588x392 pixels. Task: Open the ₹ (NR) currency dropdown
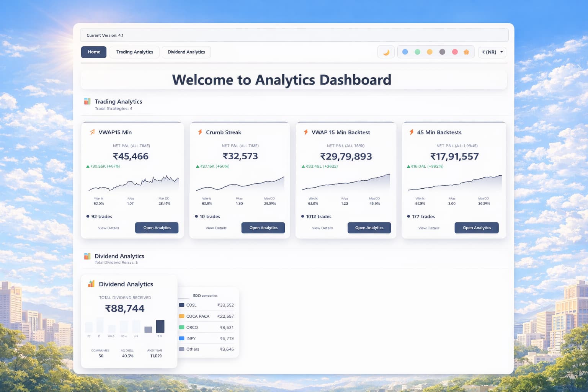492,52
